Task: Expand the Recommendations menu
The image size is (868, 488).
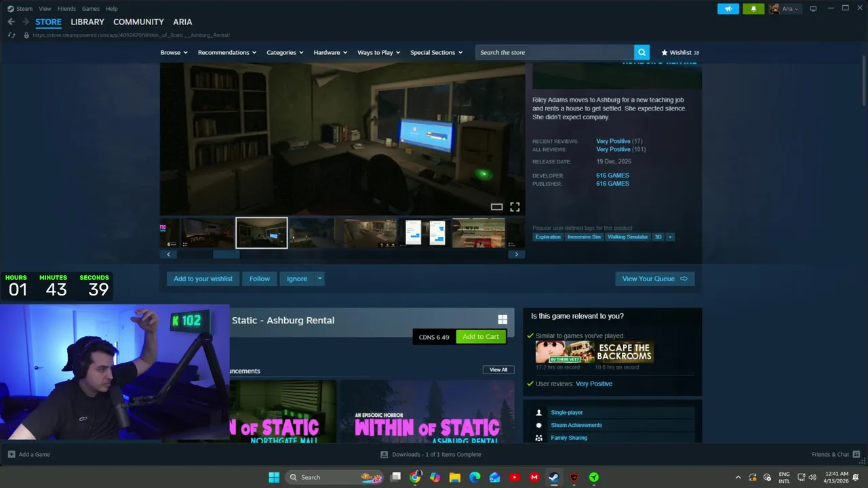Action: [x=227, y=52]
